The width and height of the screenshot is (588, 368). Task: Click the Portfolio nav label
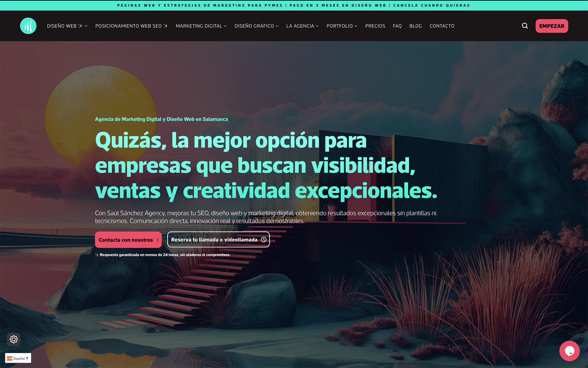340,26
